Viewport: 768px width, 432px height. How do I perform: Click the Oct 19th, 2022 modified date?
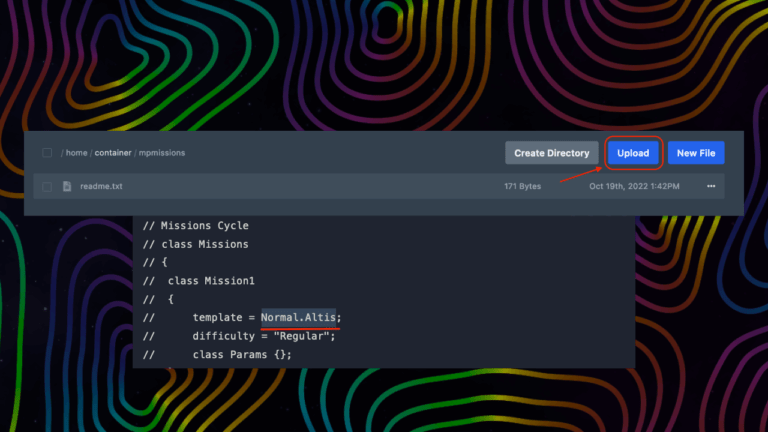pos(634,186)
